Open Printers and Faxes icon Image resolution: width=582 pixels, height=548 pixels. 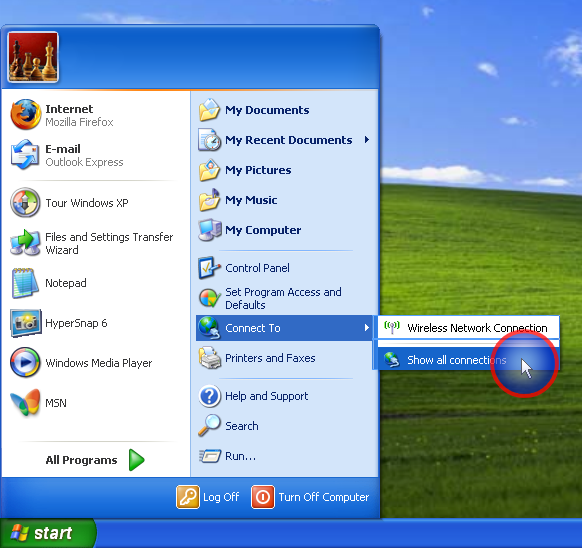pos(210,358)
